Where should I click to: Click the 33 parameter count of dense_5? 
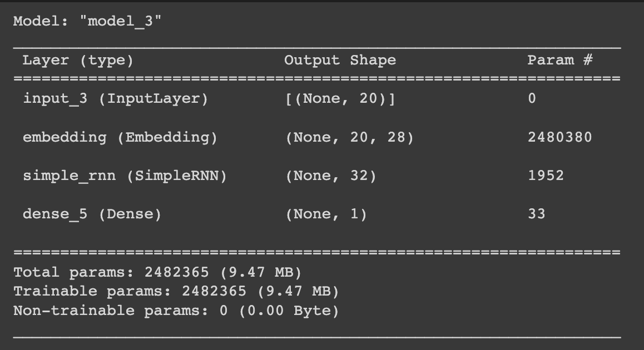click(537, 214)
